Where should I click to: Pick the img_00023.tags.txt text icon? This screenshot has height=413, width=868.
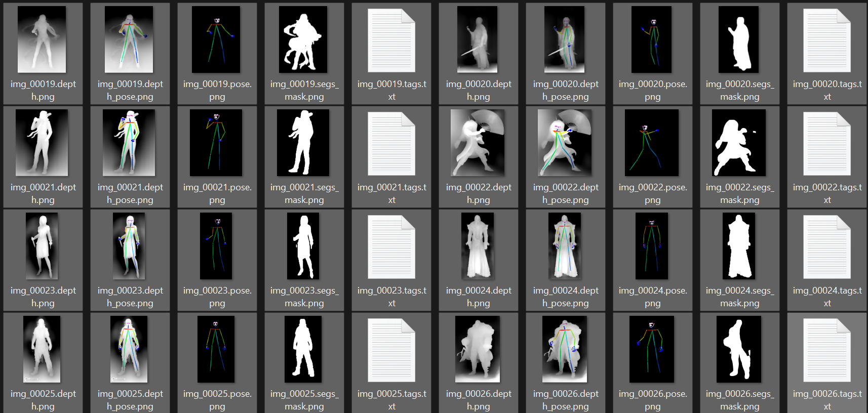391,247
